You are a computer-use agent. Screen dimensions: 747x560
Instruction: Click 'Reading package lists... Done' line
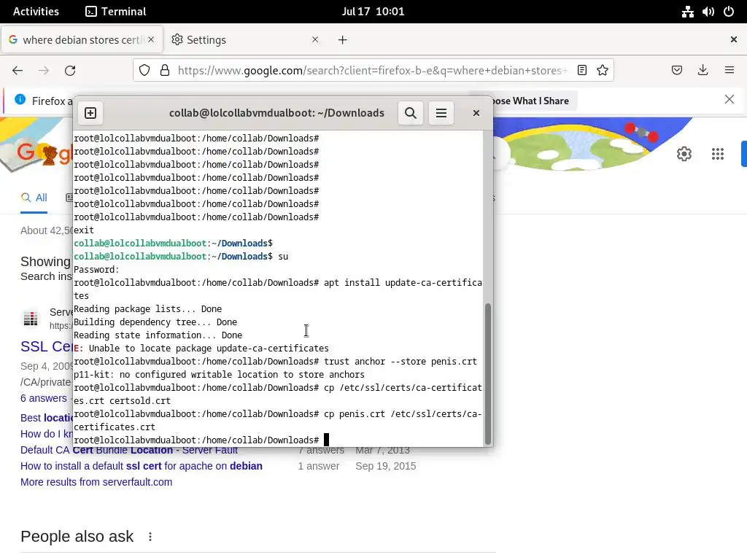coord(147,309)
